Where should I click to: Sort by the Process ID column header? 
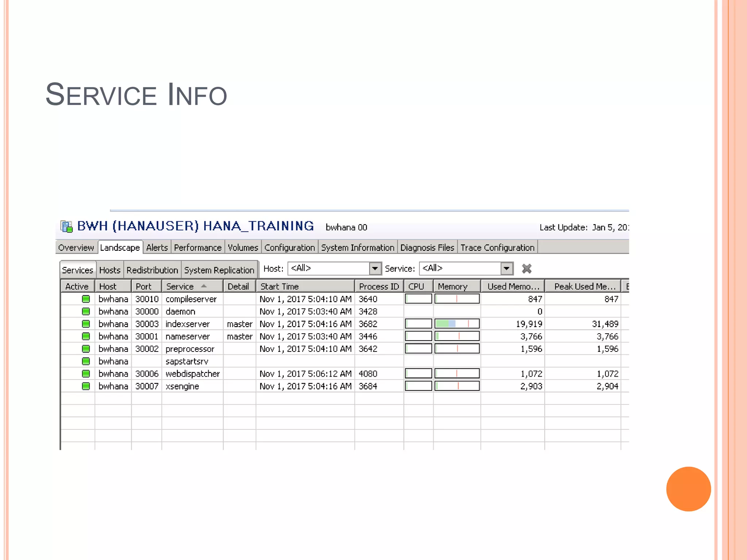(x=379, y=287)
